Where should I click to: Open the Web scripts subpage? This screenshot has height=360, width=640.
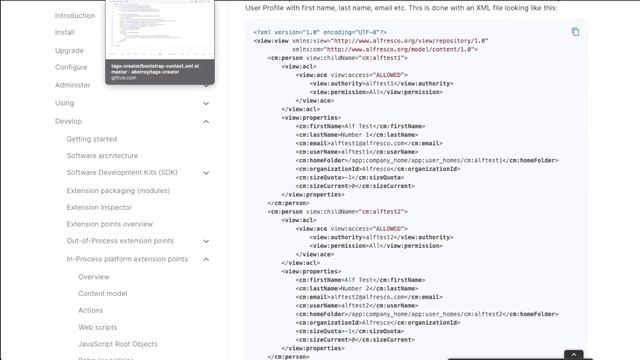click(98, 327)
